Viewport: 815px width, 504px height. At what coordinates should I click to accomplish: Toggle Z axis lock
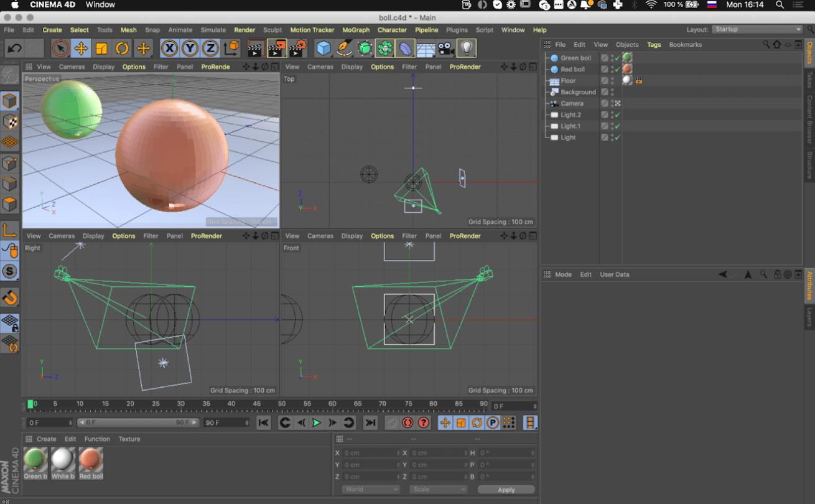210,48
